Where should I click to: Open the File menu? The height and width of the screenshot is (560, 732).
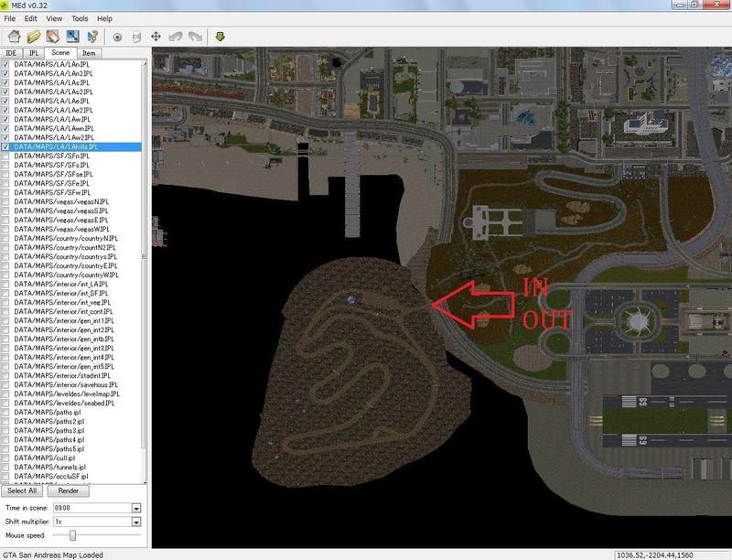(x=10, y=18)
